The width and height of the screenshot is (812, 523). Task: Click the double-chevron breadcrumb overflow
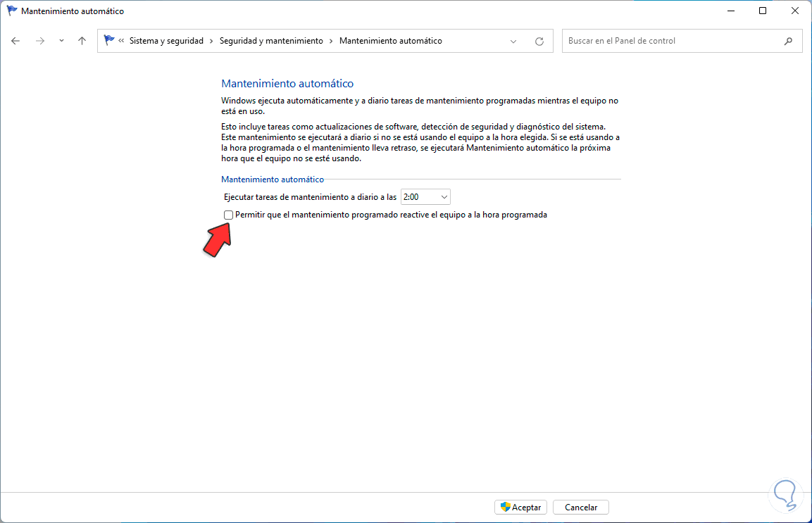(121, 40)
